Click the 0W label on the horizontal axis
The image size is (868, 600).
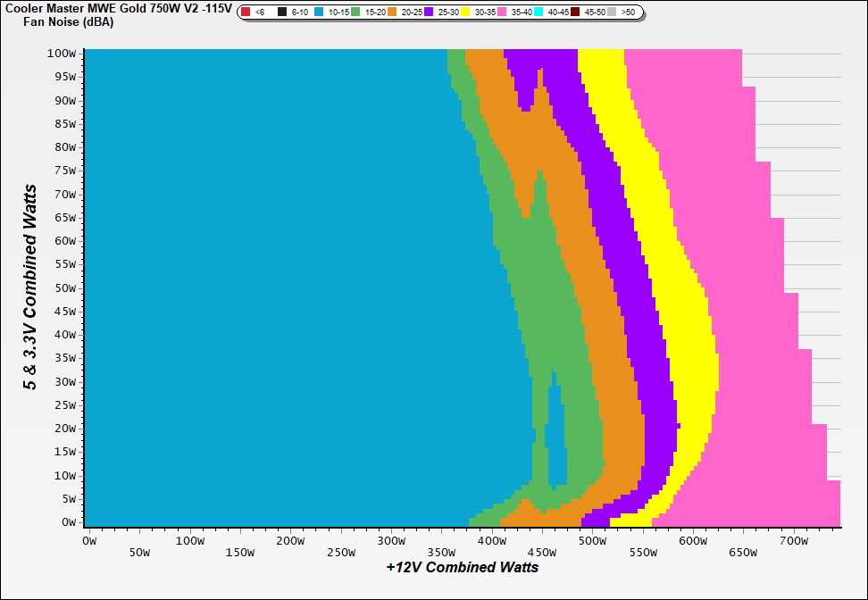88,540
